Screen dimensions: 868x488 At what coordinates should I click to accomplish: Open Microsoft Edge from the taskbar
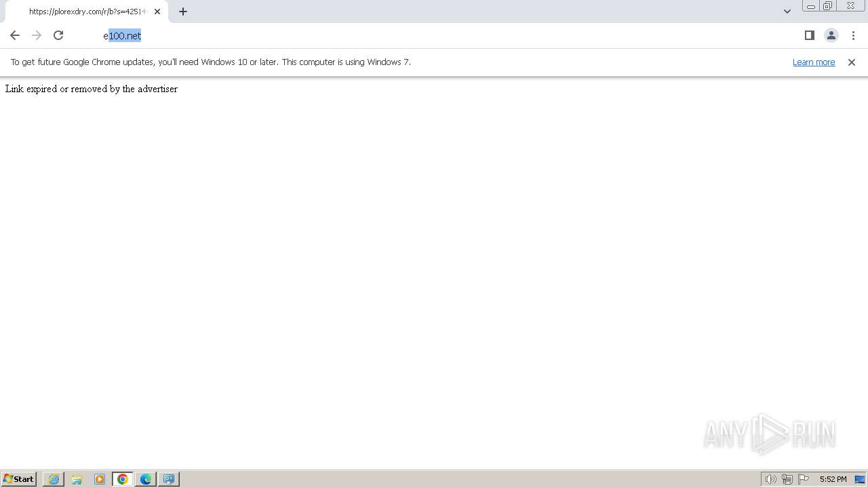coord(146,479)
